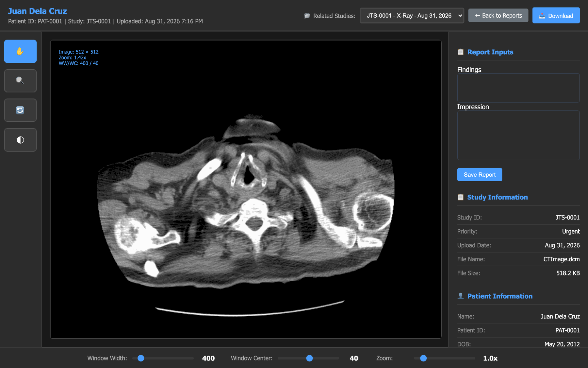Screen dimensions: 588x368
Task: Click the Related Studies folder icon
Action: tap(307, 16)
